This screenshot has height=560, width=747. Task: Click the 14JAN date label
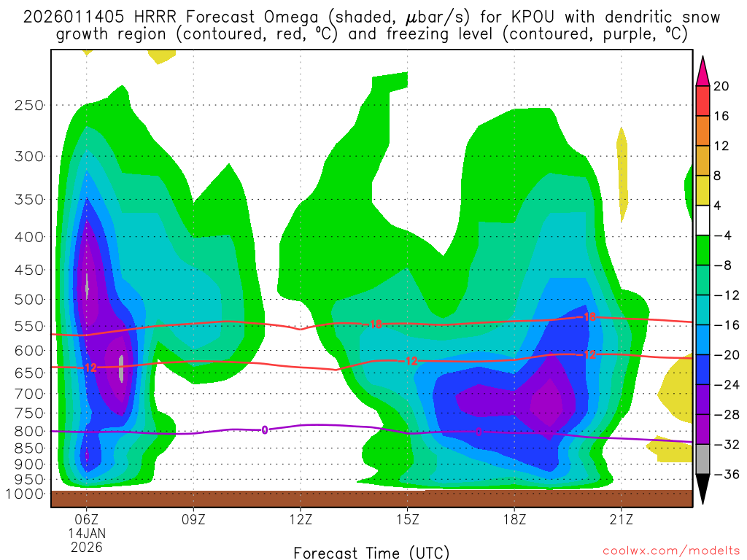[87, 533]
